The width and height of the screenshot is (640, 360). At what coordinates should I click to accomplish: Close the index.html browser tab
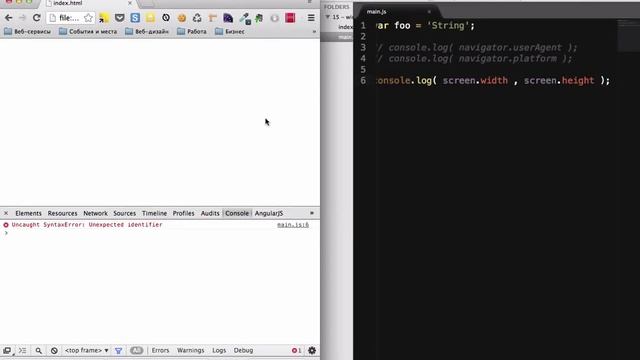tap(130, 3)
